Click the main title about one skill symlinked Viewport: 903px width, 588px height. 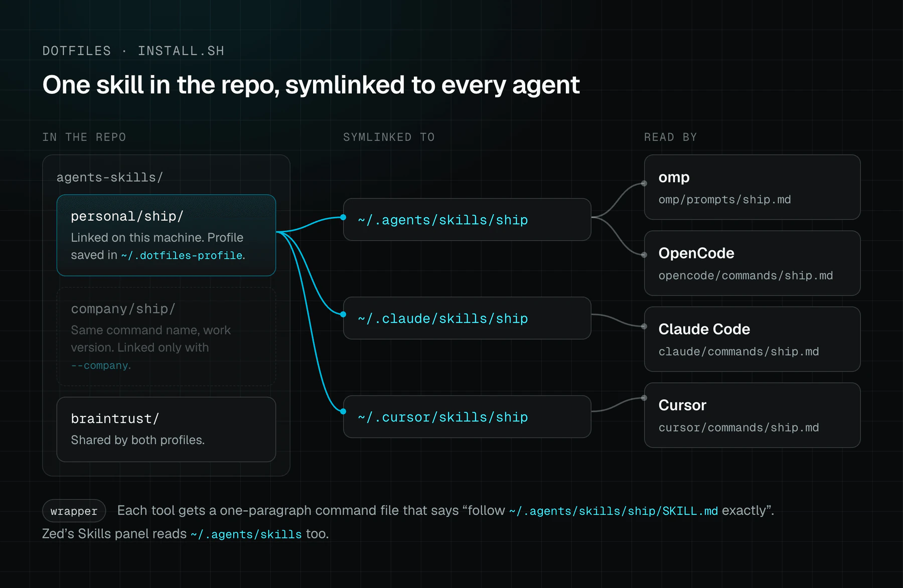(x=311, y=85)
